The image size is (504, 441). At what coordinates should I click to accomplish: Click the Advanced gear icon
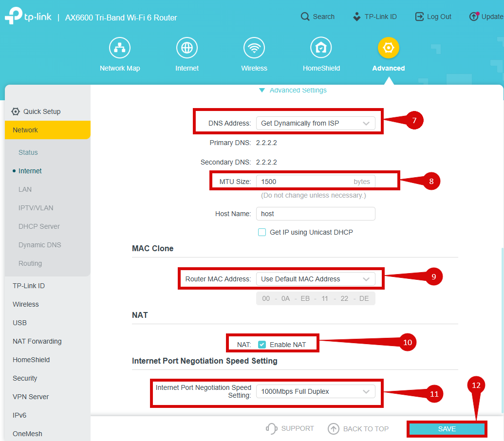click(388, 48)
